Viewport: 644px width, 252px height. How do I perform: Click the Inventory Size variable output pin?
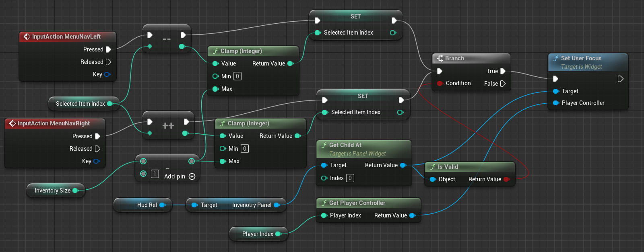(75, 191)
